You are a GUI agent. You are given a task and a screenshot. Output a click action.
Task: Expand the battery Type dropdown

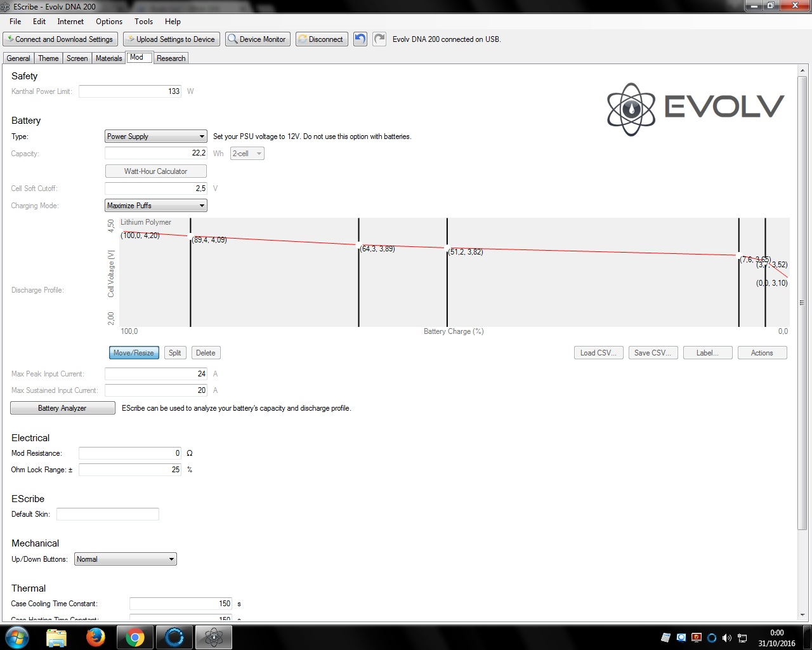pos(155,136)
